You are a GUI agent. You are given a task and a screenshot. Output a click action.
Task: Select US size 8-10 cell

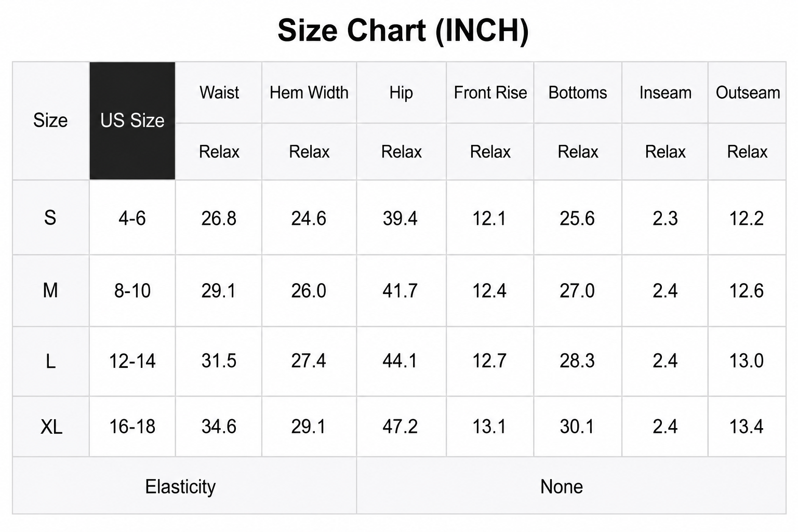pyautogui.click(x=132, y=290)
